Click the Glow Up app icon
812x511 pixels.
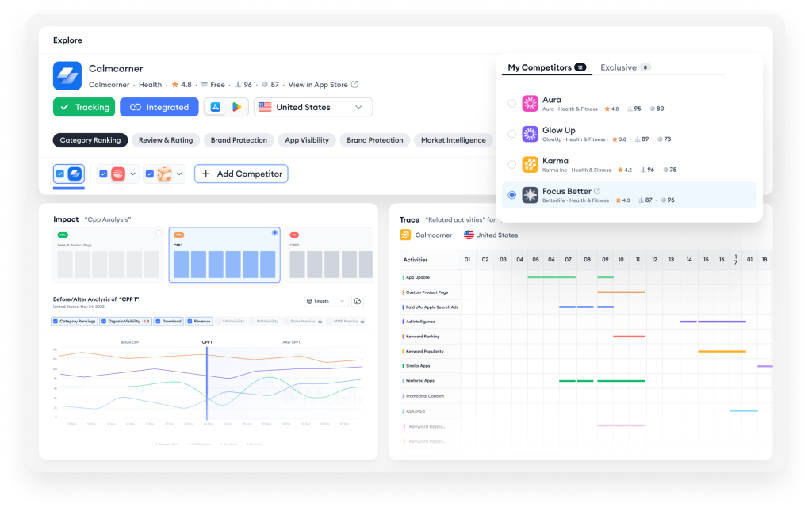(530, 134)
